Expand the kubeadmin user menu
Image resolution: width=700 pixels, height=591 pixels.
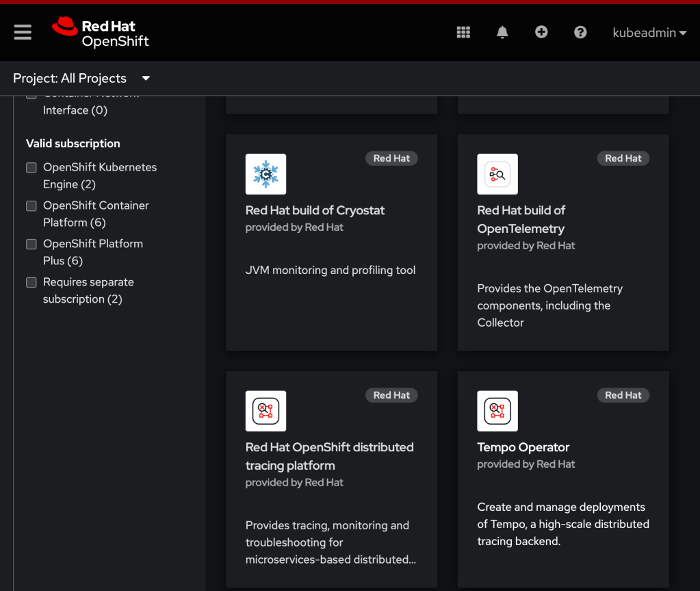coord(649,33)
